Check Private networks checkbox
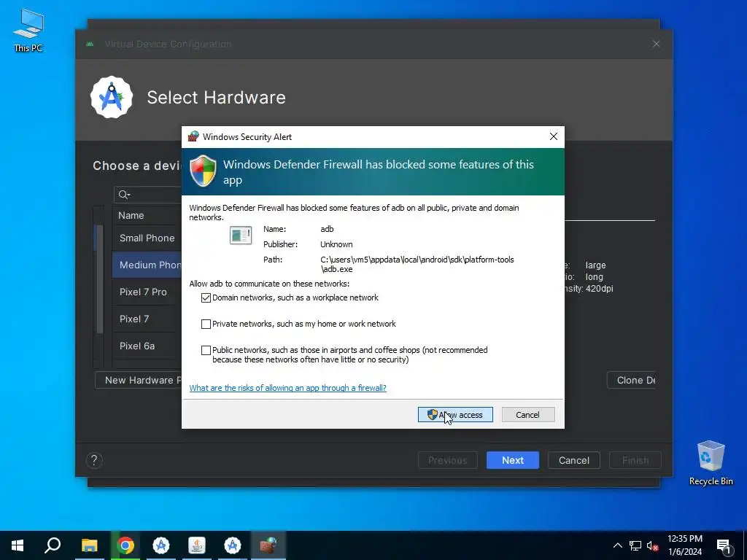 click(x=206, y=324)
